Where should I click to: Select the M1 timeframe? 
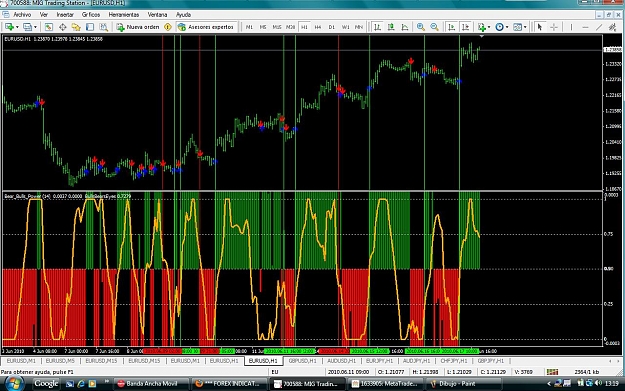tap(249, 27)
